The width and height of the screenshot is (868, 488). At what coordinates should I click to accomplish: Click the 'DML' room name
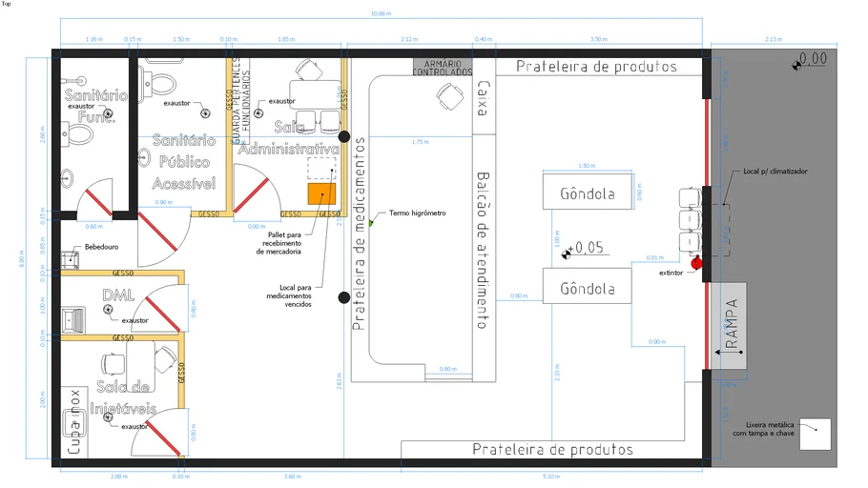point(118,295)
